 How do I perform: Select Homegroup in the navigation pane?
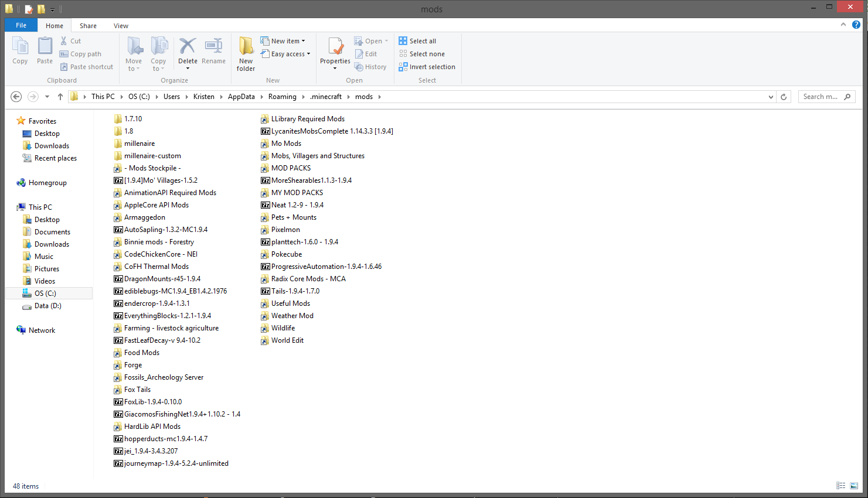coord(42,183)
